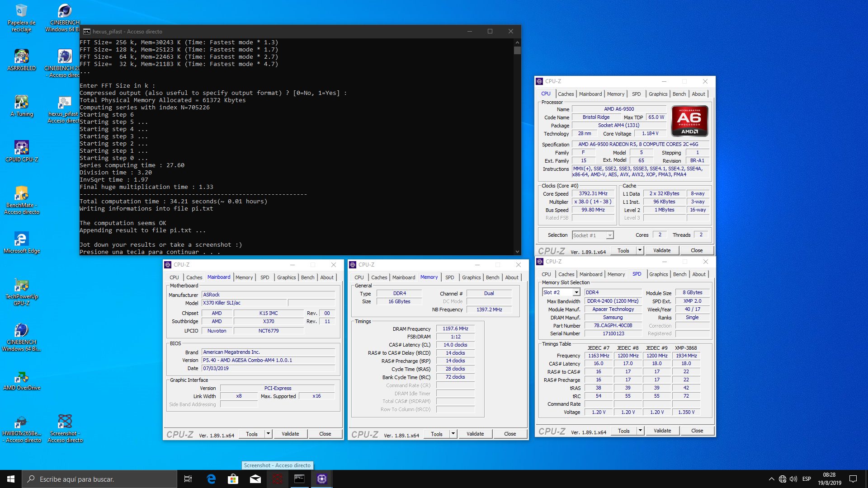Select Graphics tab in Mainboard window
868x488 pixels.
coord(286,277)
